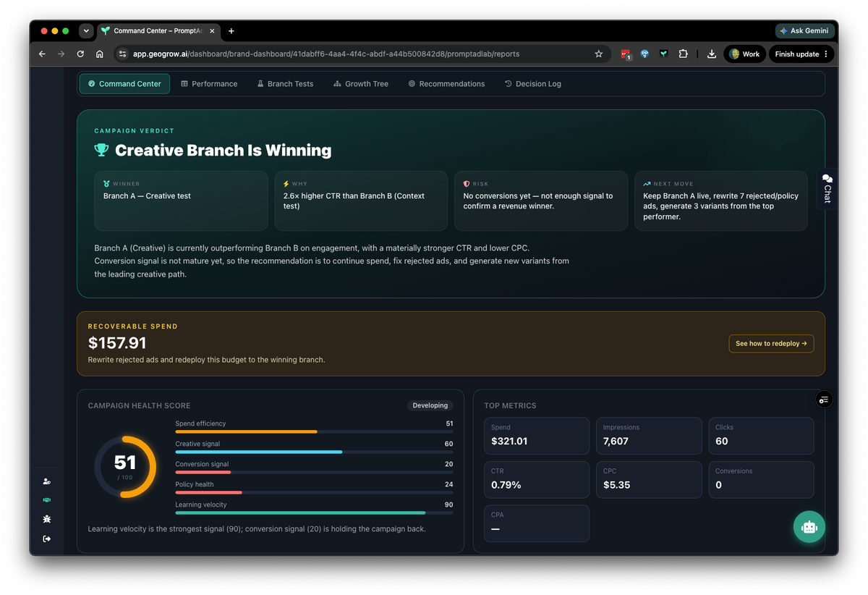The width and height of the screenshot is (868, 595).
Task: Go to the Growth Tree tab
Action: (x=360, y=84)
